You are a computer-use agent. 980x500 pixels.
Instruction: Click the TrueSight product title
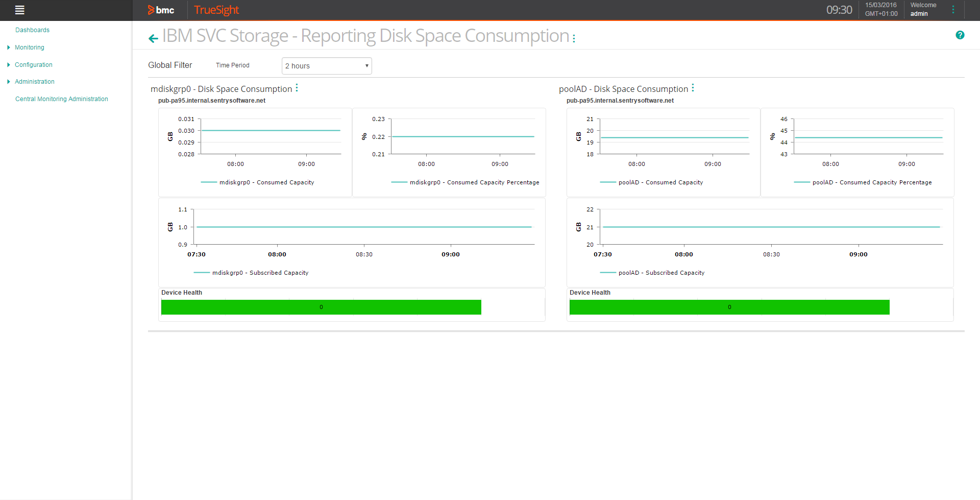(216, 10)
